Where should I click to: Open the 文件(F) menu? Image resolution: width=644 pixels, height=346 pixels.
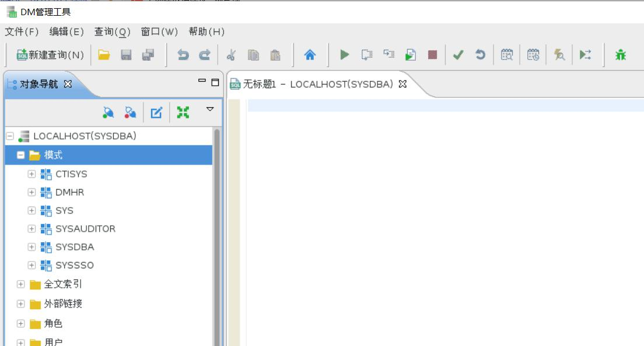[22, 32]
